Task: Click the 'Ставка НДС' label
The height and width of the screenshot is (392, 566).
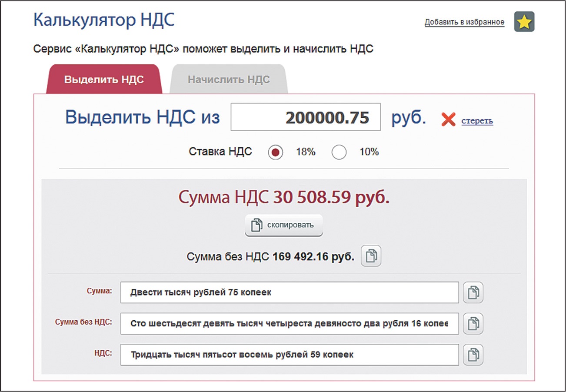Action: 220,152
